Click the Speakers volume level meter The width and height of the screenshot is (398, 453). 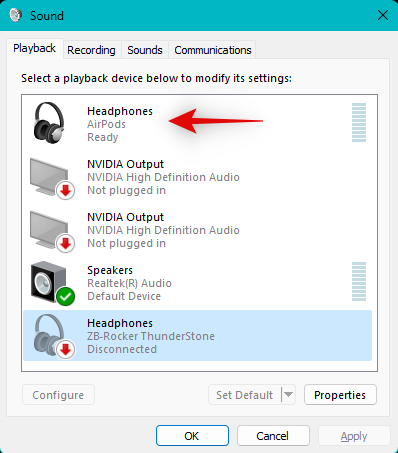tap(359, 281)
